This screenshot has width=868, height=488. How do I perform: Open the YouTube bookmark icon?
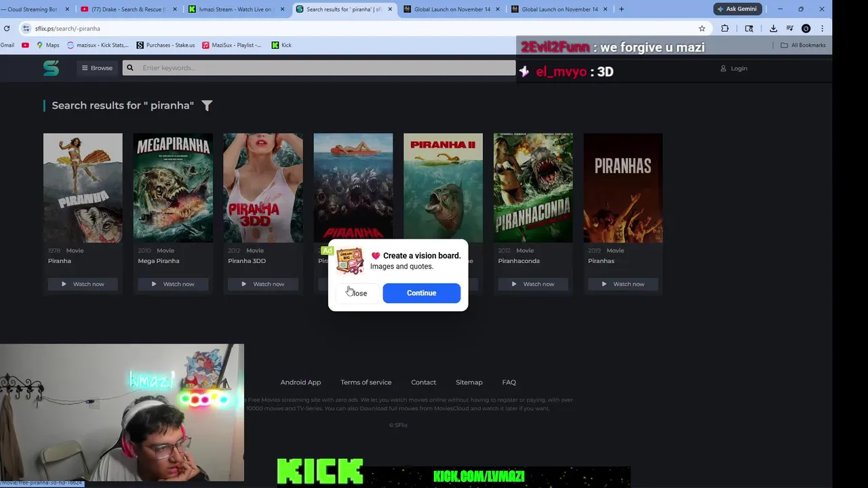pyautogui.click(x=25, y=45)
